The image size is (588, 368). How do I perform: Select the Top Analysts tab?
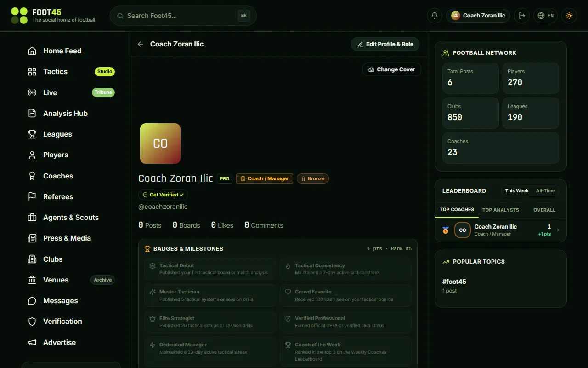click(501, 210)
